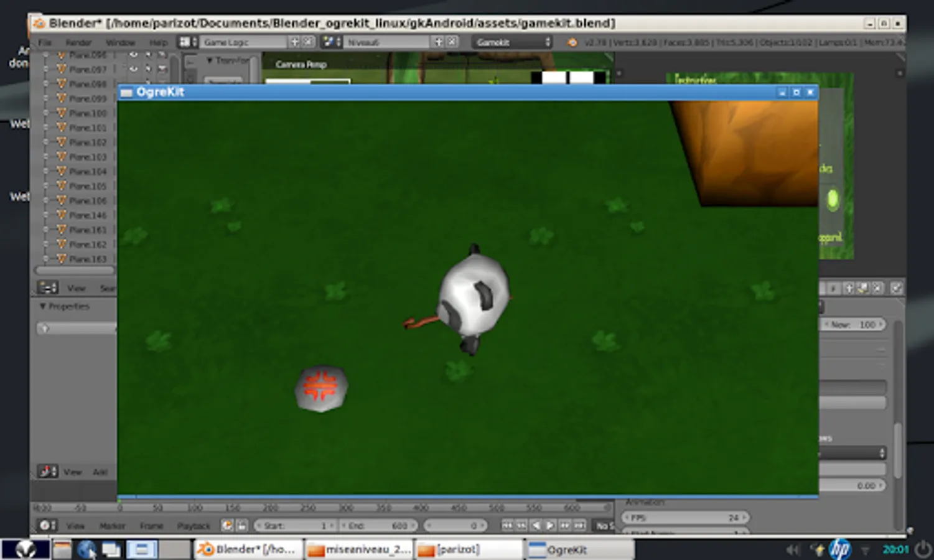Open the timeline Frame menu
This screenshot has height=560, width=934.
(x=151, y=526)
